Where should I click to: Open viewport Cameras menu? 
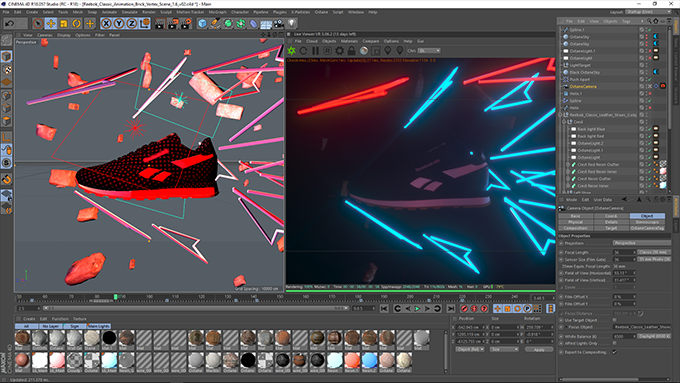(x=45, y=35)
